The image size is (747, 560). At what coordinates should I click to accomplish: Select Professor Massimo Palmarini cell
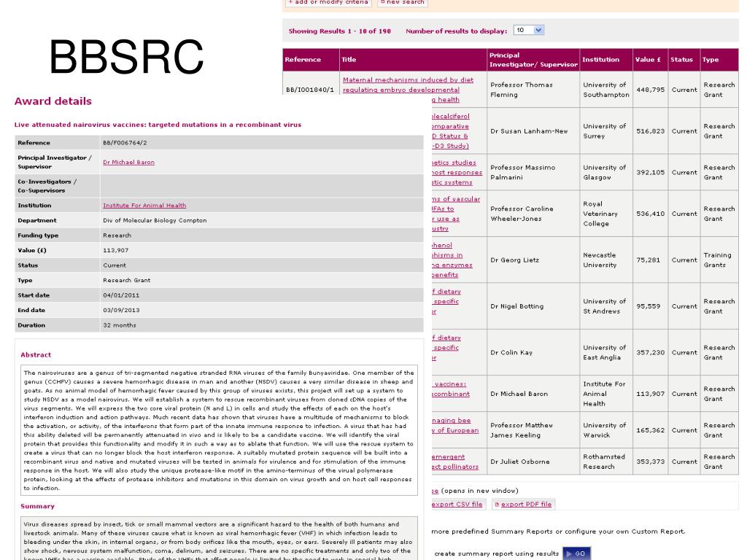click(533, 172)
